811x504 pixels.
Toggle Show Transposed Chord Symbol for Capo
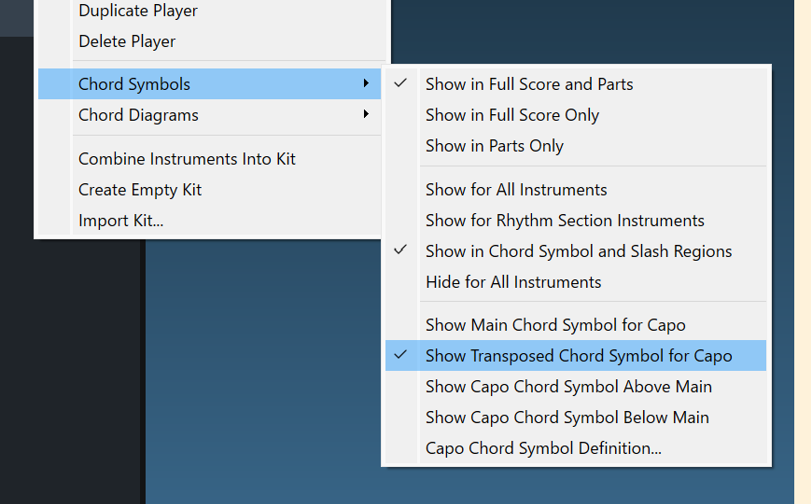point(578,356)
